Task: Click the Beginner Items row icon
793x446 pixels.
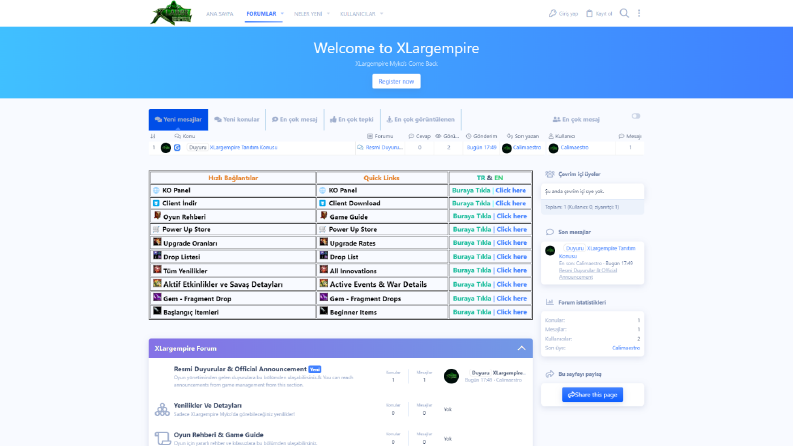Action: [324, 311]
